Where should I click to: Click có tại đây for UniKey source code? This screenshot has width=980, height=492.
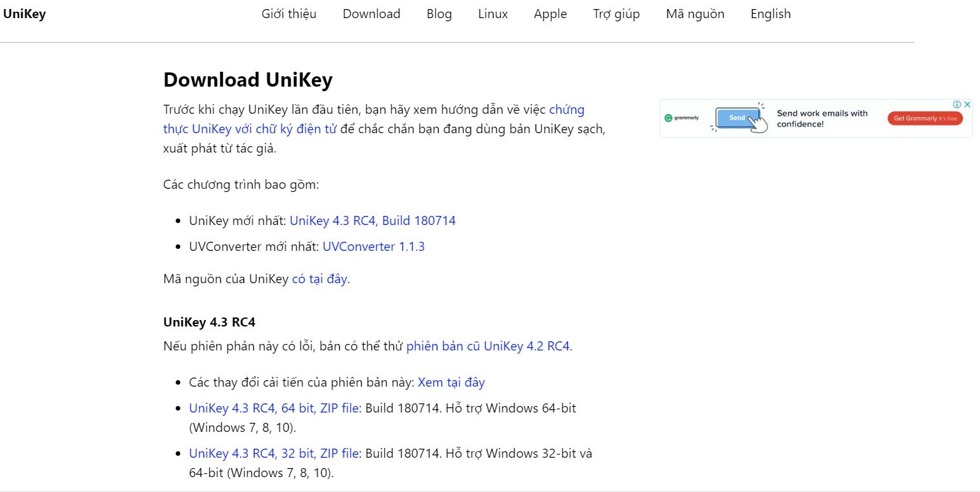coord(320,279)
